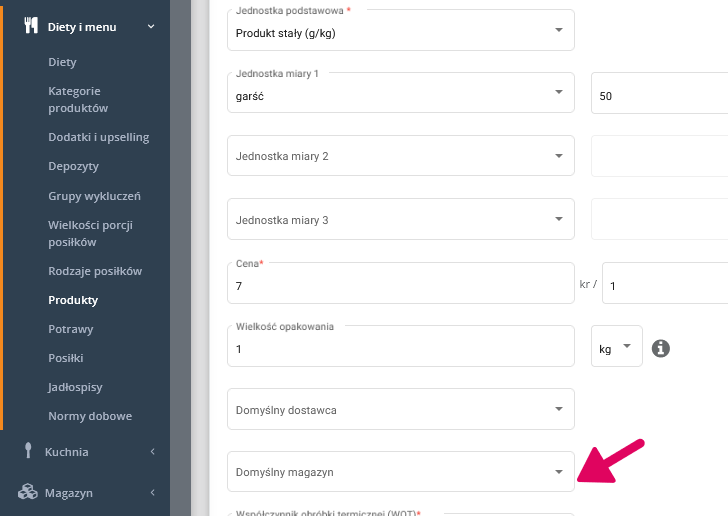Go to Jadłospisy menu item

click(x=75, y=387)
